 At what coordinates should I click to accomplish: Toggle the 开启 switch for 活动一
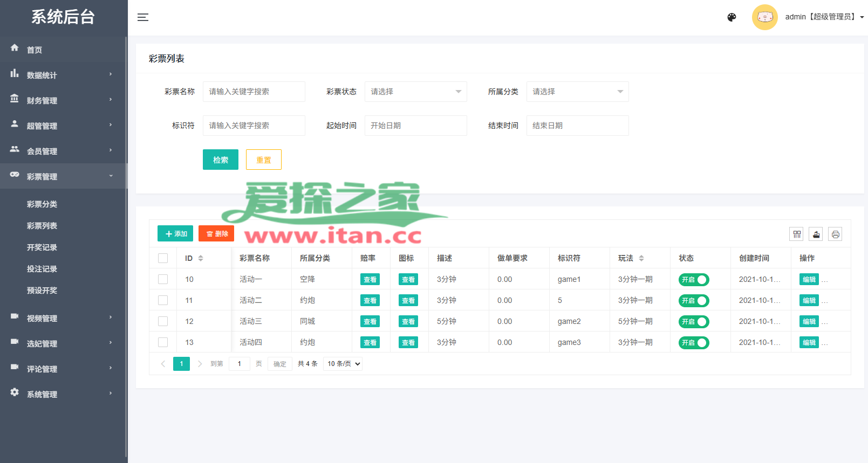coord(694,280)
